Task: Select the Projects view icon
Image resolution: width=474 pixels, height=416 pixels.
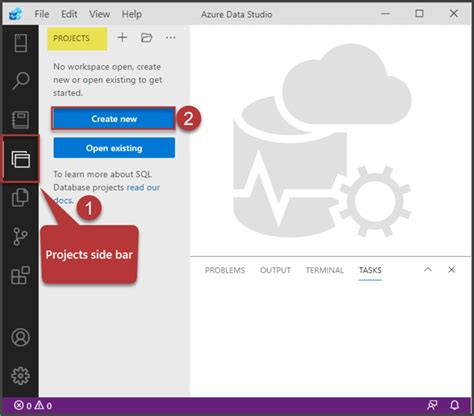Action: [21, 159]
